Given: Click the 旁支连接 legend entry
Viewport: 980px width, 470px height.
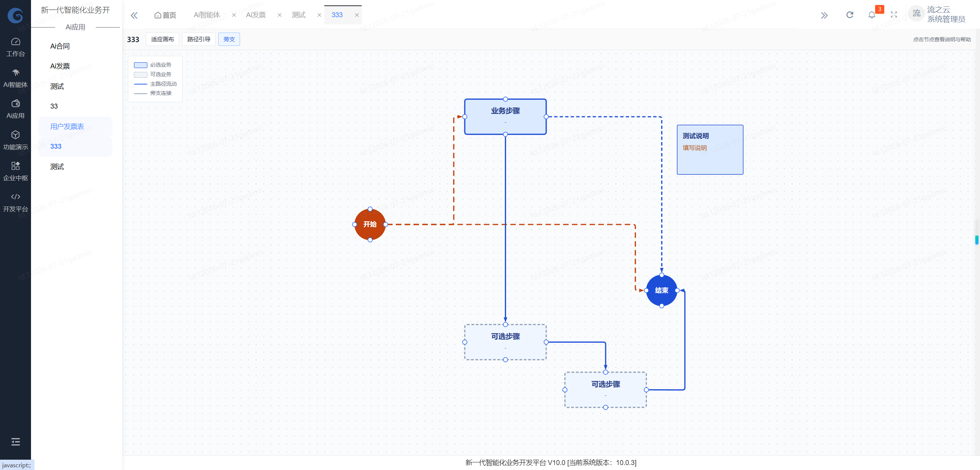Looking at the screenshot, I should [153, 93].
